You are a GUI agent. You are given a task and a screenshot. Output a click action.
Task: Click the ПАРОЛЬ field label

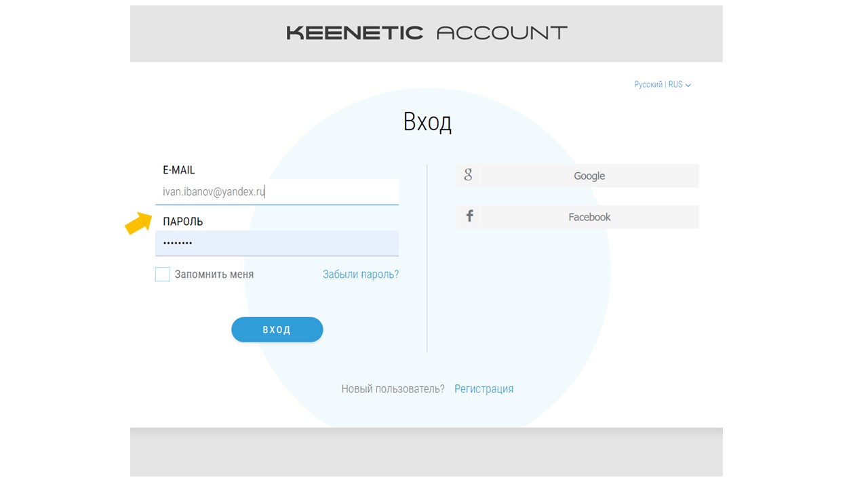coord(183,222)
